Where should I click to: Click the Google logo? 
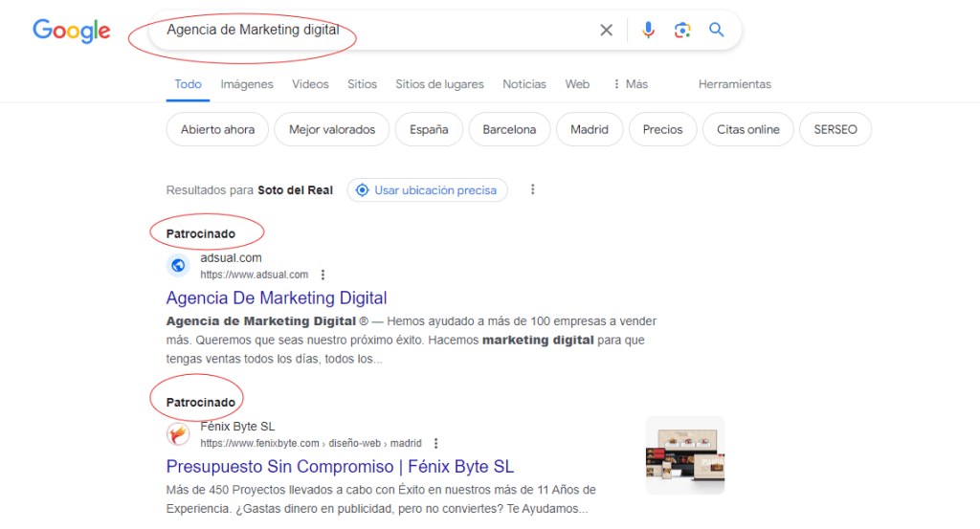tap(71, 31)
